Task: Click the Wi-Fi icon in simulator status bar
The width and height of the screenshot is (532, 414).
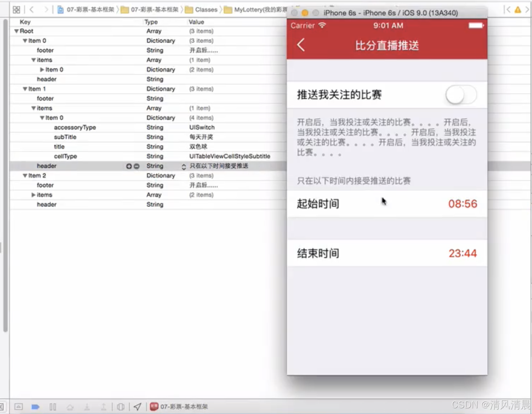Action: [322, 25]
